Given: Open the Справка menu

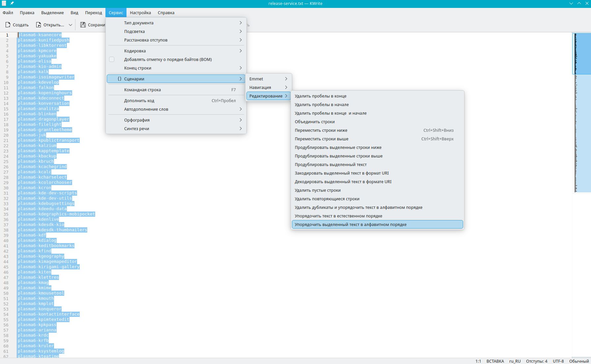Looking at the screenshot, I should [166, 13].
